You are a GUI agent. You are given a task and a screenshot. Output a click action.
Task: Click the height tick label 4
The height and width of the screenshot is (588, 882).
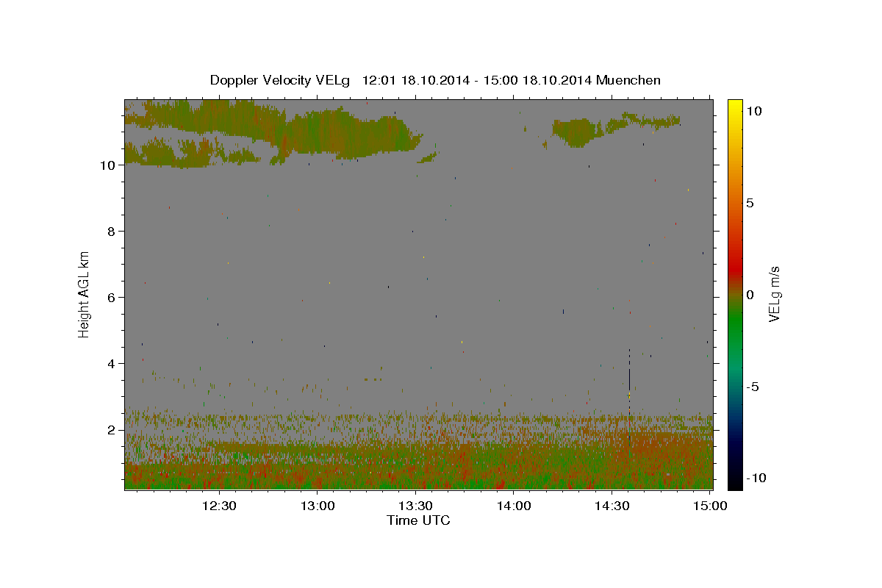click(112, 364)
